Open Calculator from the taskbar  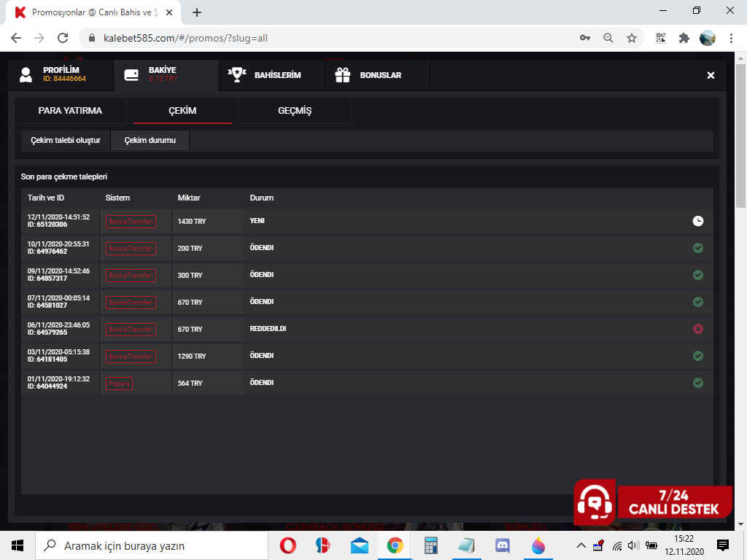point(430,545)
